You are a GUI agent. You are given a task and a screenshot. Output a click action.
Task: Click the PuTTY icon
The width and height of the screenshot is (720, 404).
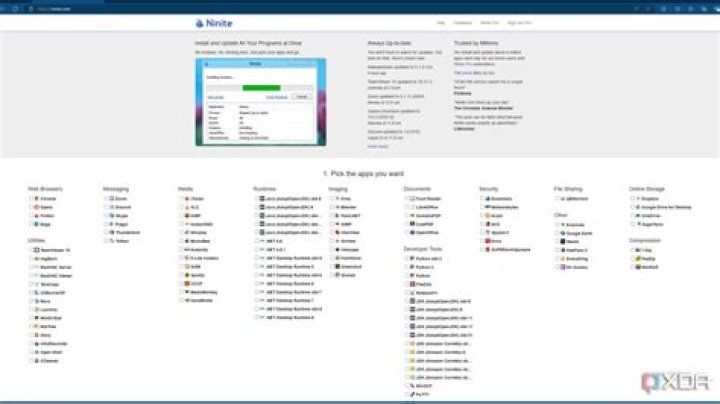click(412, 394)
